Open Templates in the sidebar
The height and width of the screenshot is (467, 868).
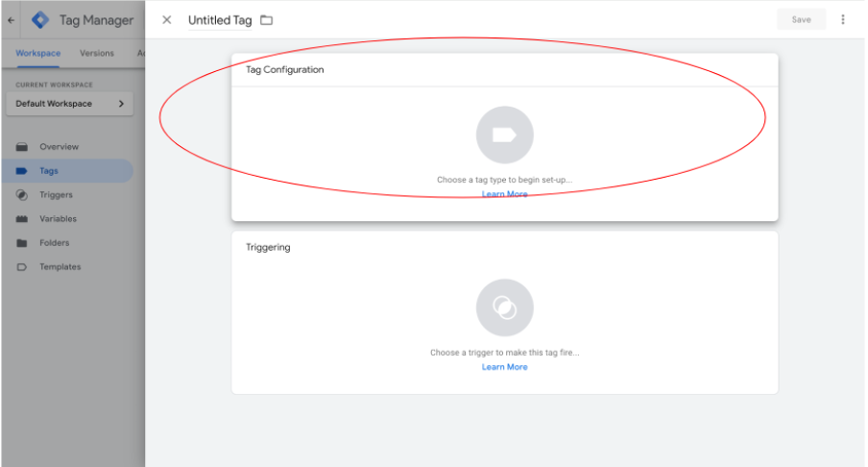[x=60, y=267]
